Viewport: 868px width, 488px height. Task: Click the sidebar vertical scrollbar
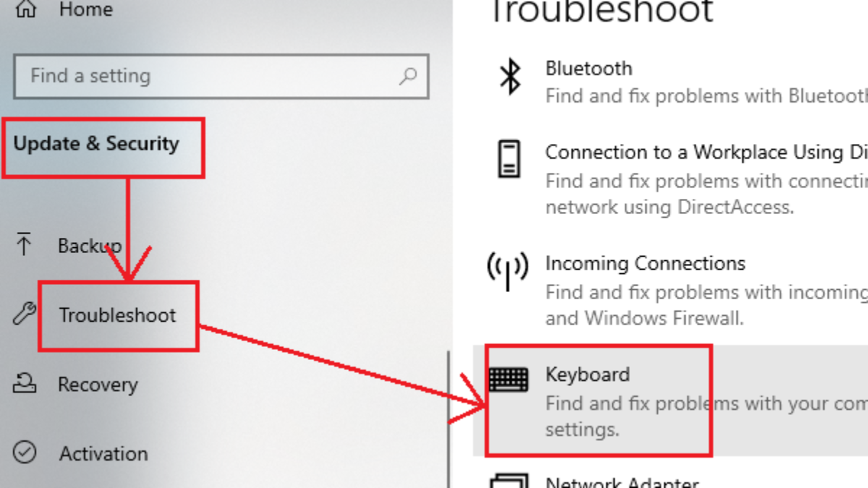pos(448,419)
